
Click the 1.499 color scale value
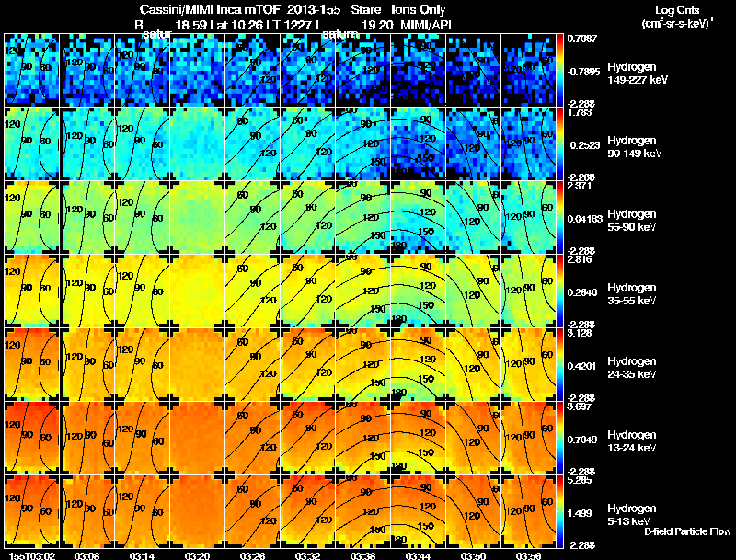pyautogui.click(x=580, y=514)
